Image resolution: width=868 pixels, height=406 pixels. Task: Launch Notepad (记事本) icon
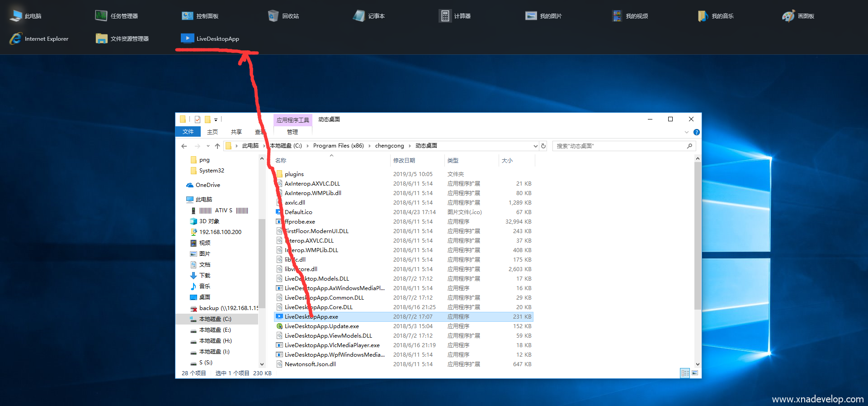(x=359, y=16)
